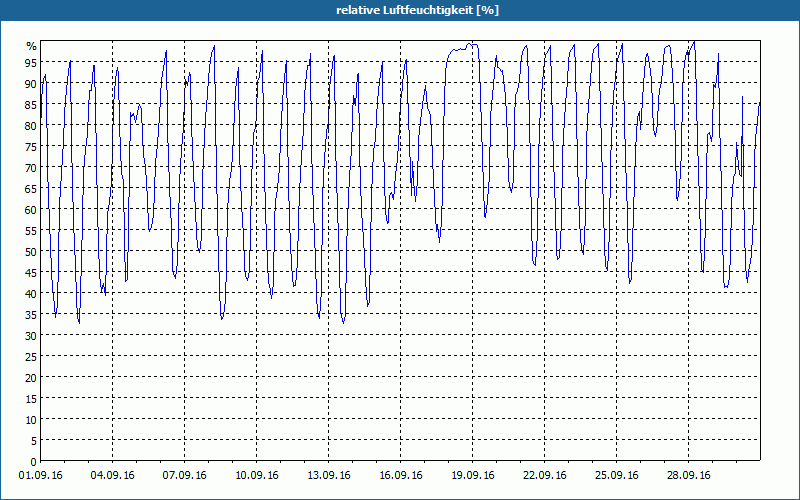Select the 45 y-axis value
Viewport: 800px width, 500px height.
click(x=31, y=273)
